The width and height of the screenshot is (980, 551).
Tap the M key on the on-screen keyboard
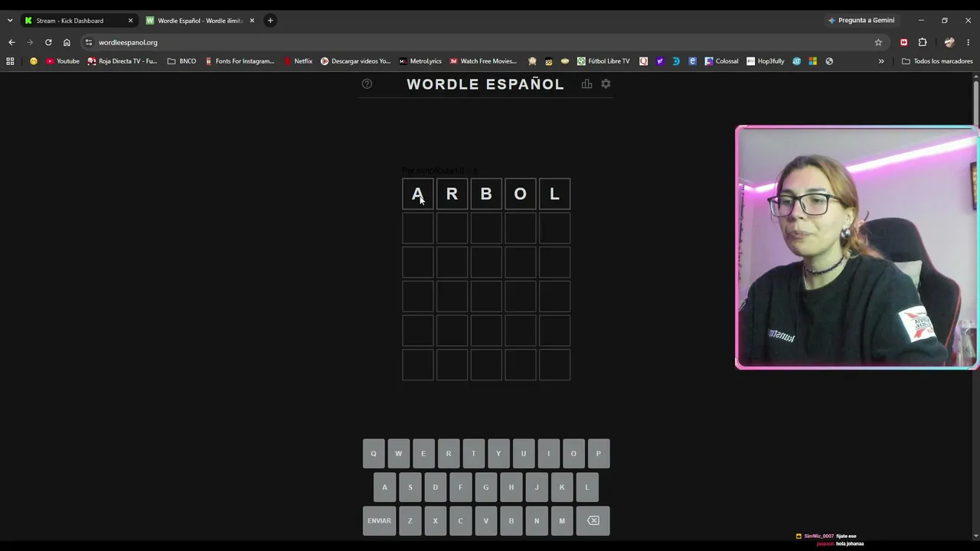point(562,520)
